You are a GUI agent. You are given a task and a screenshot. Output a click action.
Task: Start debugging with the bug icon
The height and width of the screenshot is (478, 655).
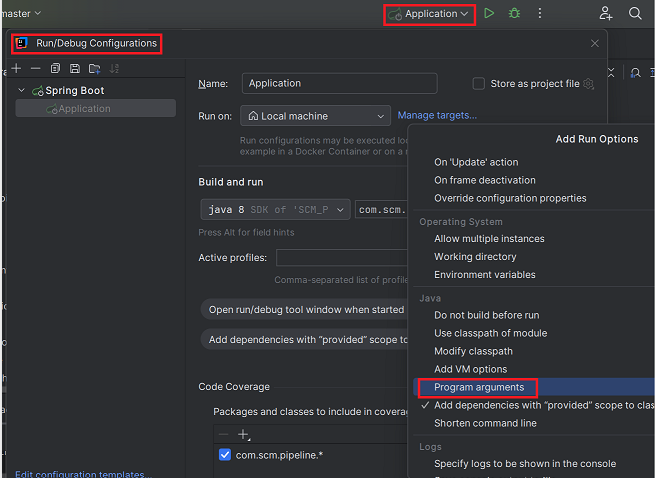pos(514,13)
